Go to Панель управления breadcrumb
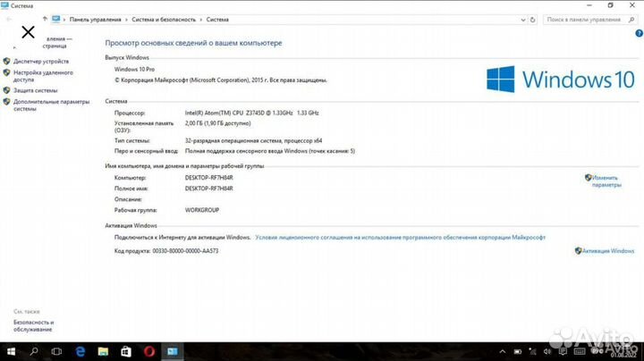This screenshot has width=644, height=361. pyautogui.click(x=96, y=20)
